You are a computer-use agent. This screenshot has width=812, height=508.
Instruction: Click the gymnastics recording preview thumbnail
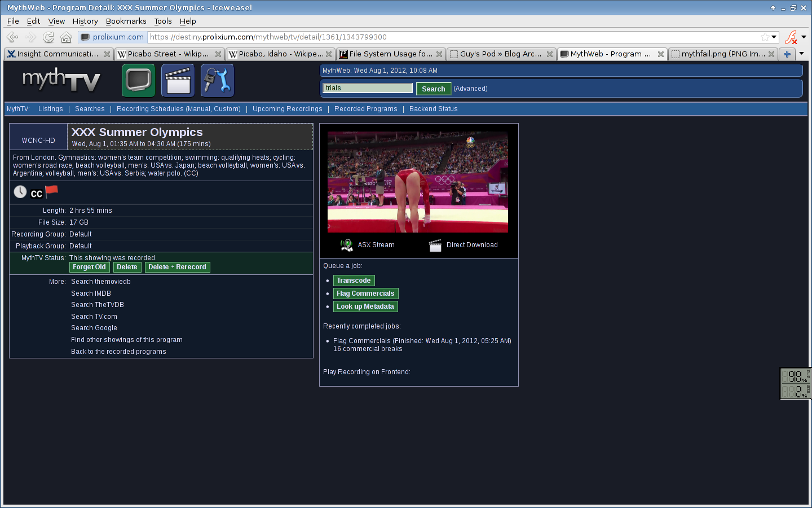[x=418, y=182]
